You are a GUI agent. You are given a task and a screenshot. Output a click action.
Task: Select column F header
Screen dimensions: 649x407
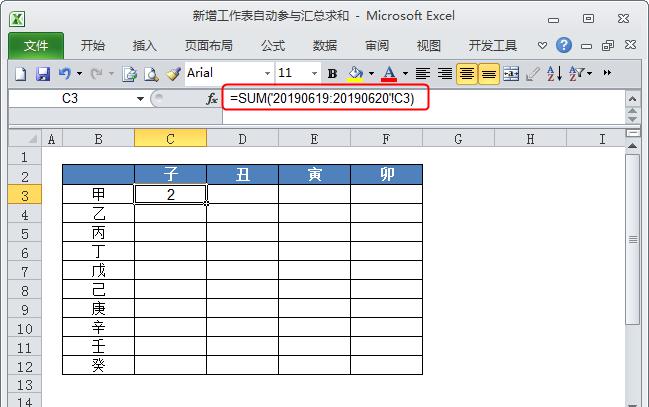pyautogui.click(x=386, y=138)
